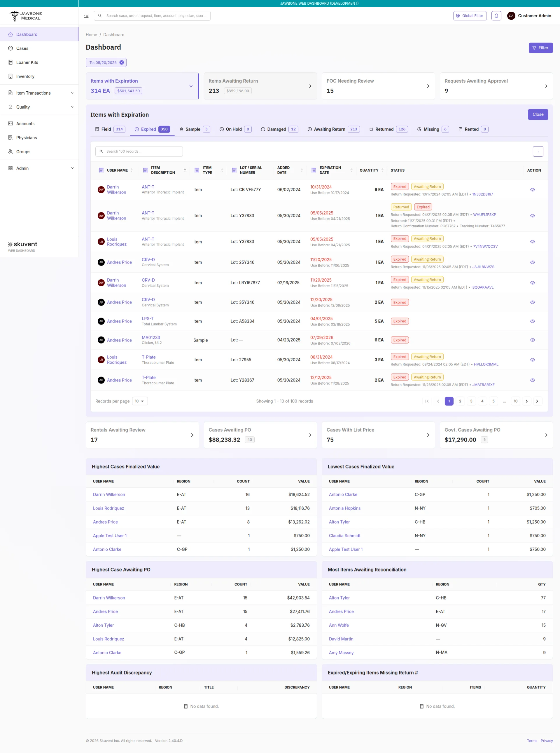The width and height of the screenshot is (560, 753).
Task: Open Cases in sidebar
Action: [39, 48]
